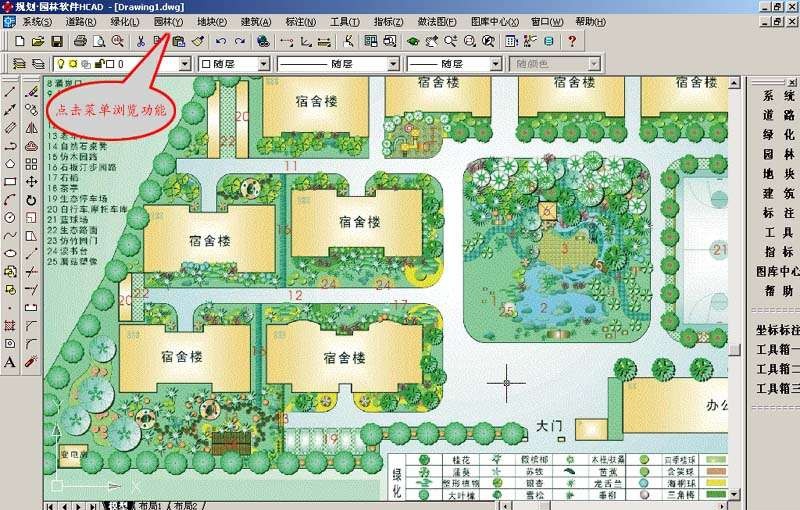Click 系统 in the side panel
Screen dimensions: 800x510
(779, 96)
